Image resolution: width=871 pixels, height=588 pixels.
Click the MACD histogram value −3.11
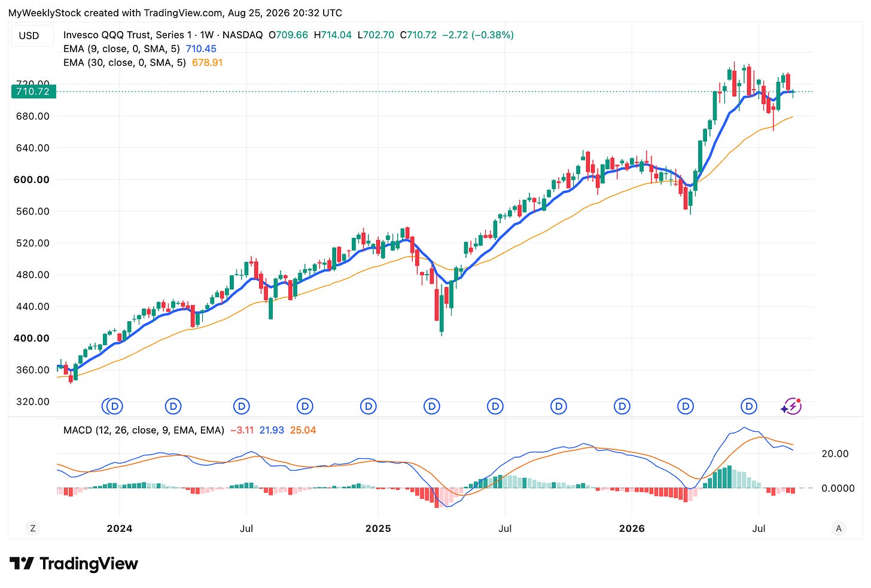[x=242, y=430]
